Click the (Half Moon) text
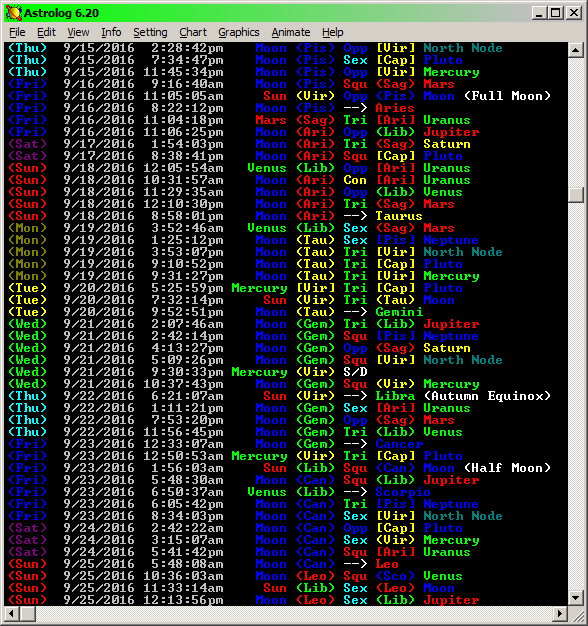The image size is (588, 626). (507, 468)
